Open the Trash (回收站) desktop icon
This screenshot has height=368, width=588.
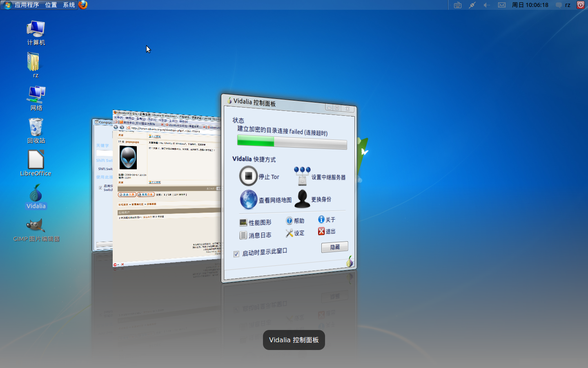[36, 131]
